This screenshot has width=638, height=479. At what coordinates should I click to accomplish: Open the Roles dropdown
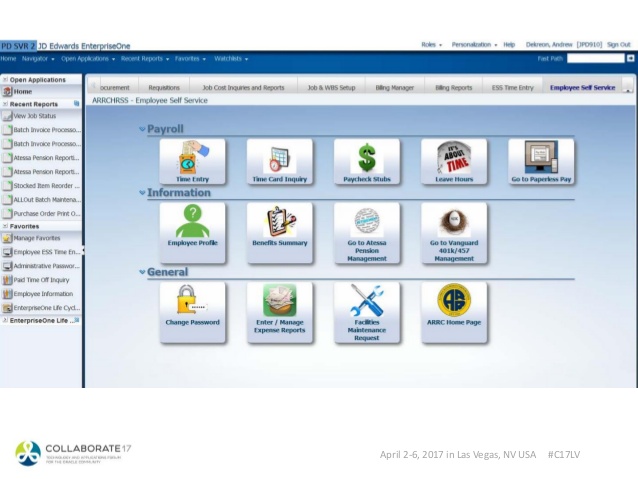click(431, 45)
